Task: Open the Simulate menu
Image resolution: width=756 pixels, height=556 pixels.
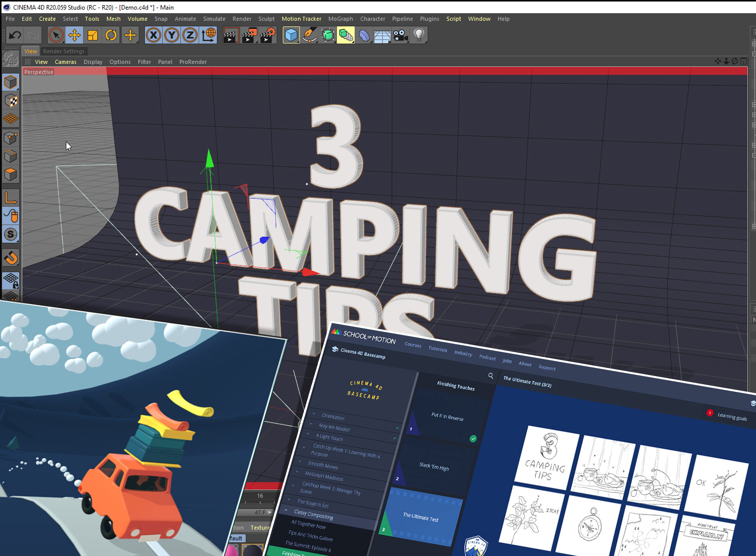Action: (214, 19)
